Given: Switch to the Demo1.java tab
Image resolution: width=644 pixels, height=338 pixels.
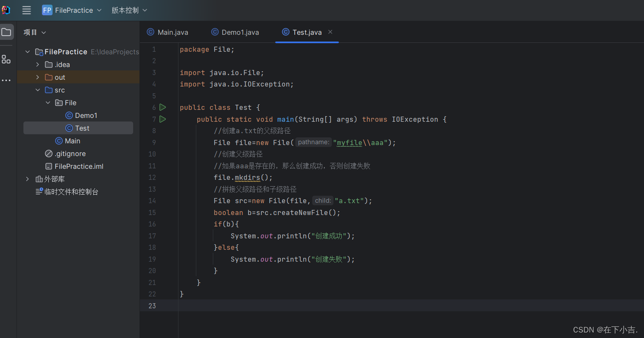Looking at the screenshot, I should tap(235, 32).
